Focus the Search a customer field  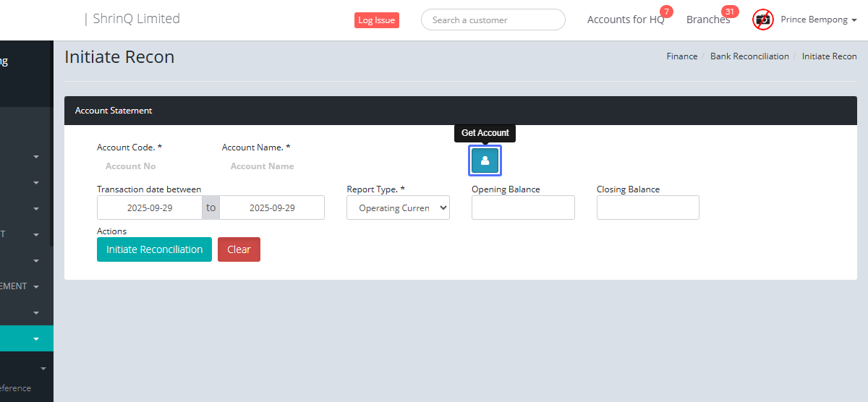(x=493, y=20)
